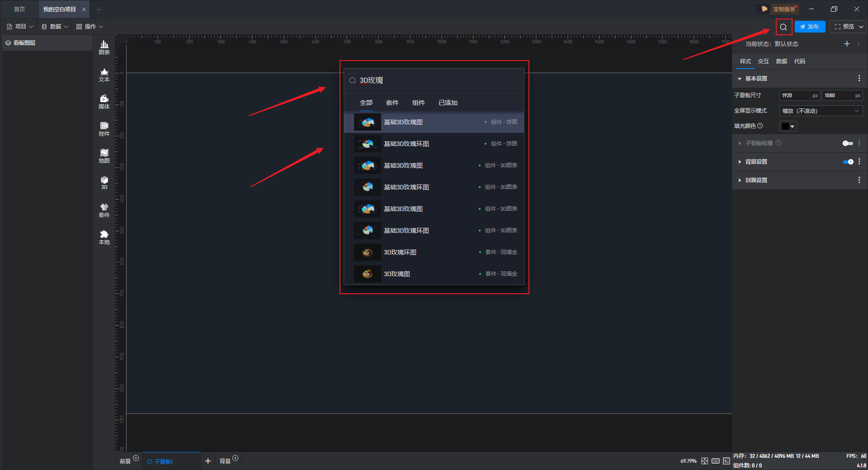Select first 基础3D玫瑰图 result tagged 组件-饼图
Screen dimensions: 868x470
coord(434,122)
